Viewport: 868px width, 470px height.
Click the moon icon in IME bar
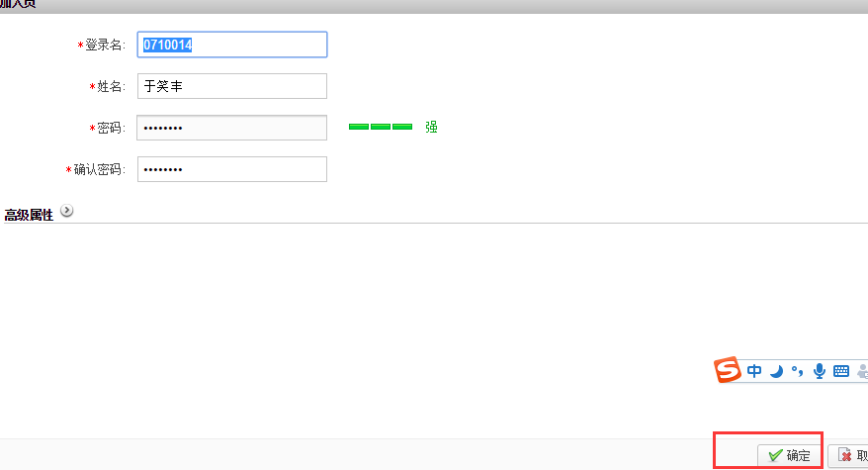pos(777,371)
